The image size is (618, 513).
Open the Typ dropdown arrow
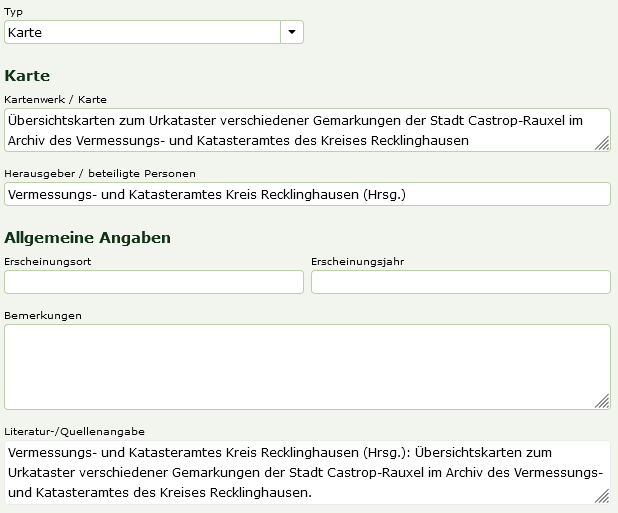click(x=292, y=32)
